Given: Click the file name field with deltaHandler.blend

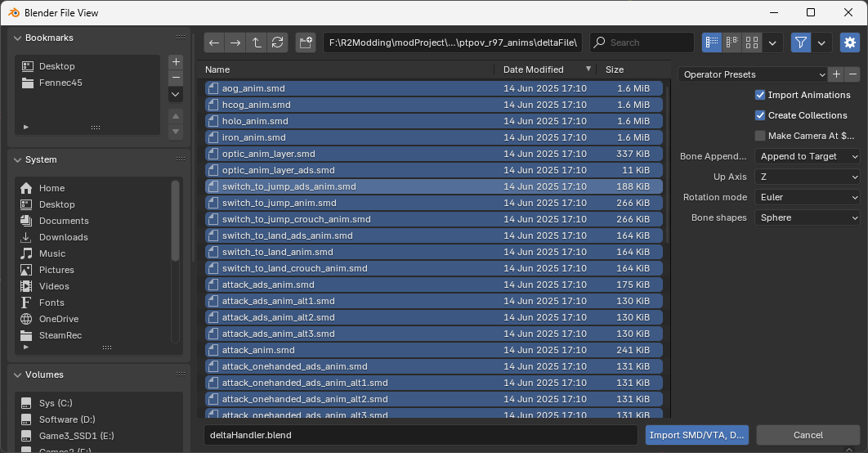Looking at the screenshot, I should point(420,435).
